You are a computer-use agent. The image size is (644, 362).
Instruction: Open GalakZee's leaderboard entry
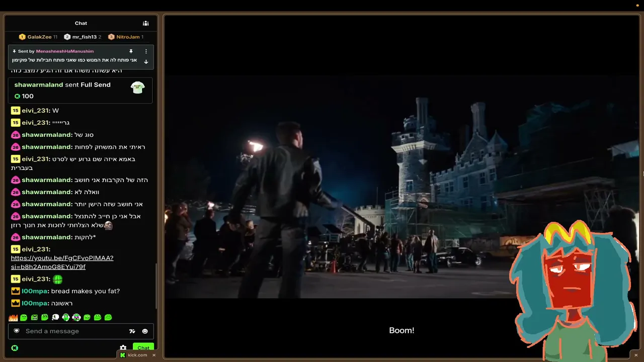click(38, 37)
